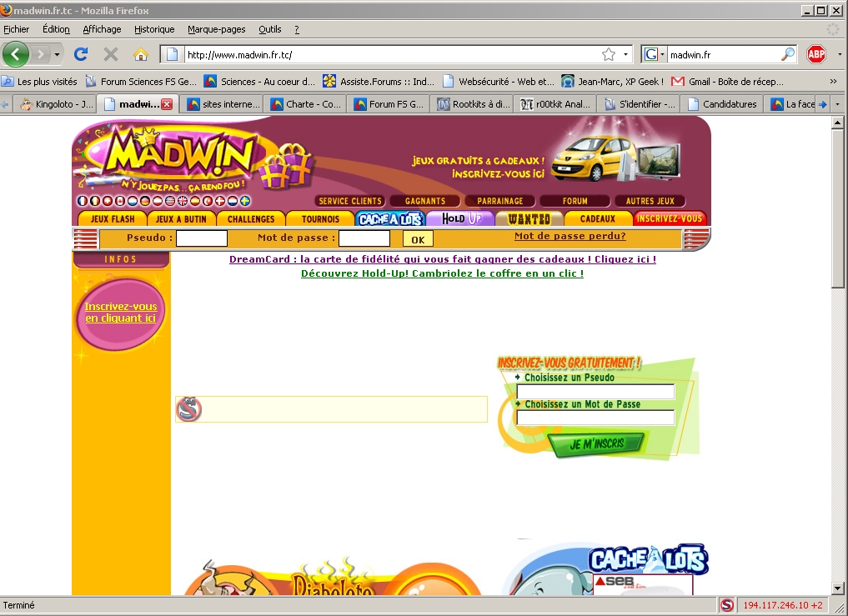Open the Édition menu
The width and height of the screenshot is (848, 616).
point(56,29)
